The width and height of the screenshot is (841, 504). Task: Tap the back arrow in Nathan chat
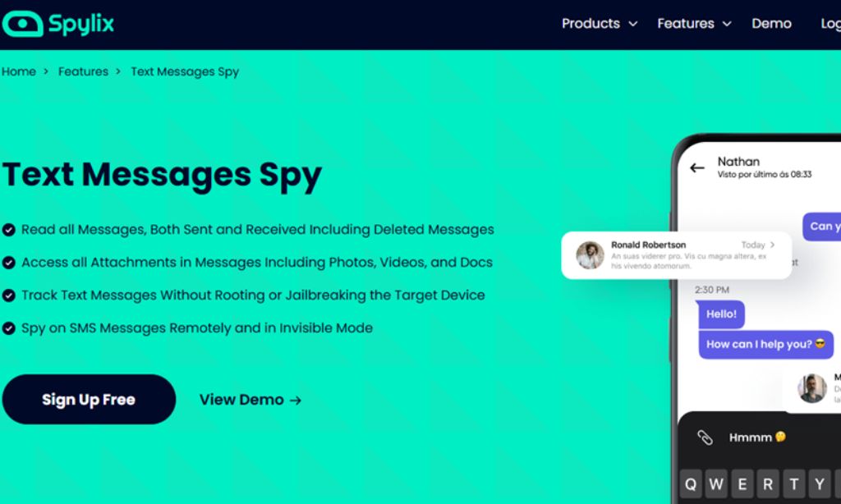pos(697,167)
